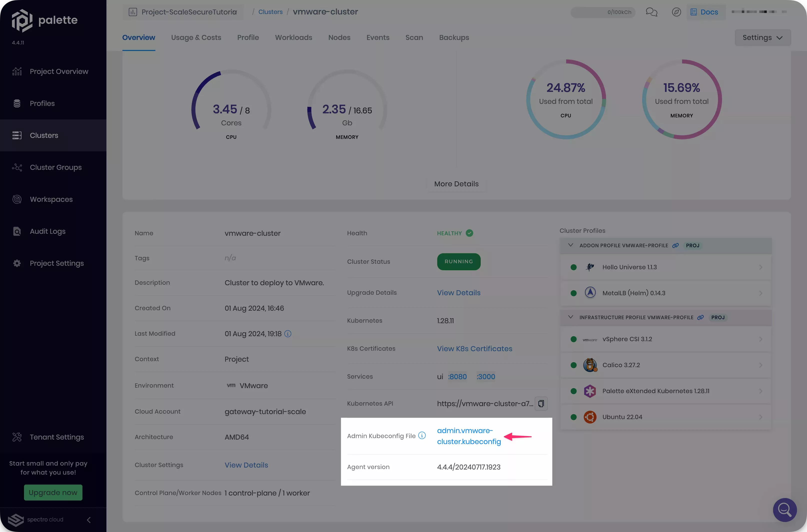Expand MetalLB (Helm) 0.14.3 row chevron
Image resolution: width=807 pixels, height=532 pixels.
761,293
